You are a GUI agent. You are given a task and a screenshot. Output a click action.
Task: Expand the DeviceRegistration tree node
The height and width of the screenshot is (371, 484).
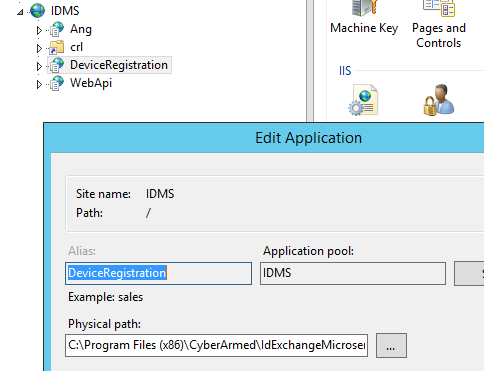coord(39,66)
